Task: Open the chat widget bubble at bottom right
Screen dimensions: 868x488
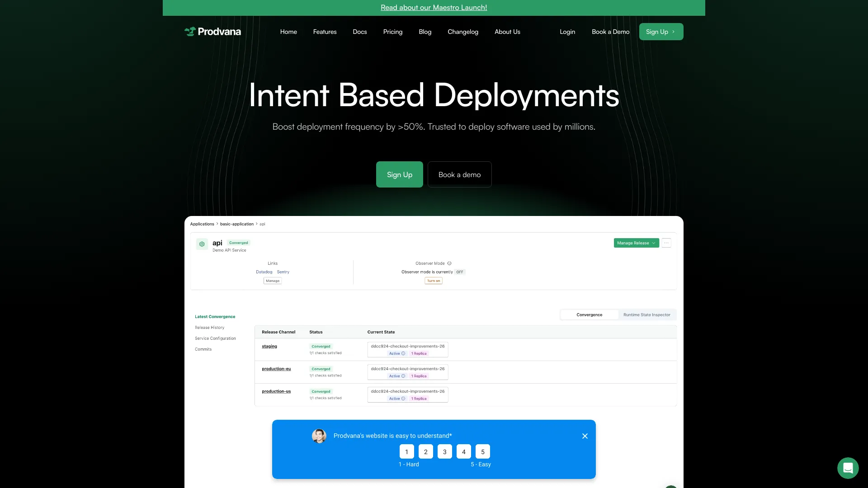Action: 848,468
